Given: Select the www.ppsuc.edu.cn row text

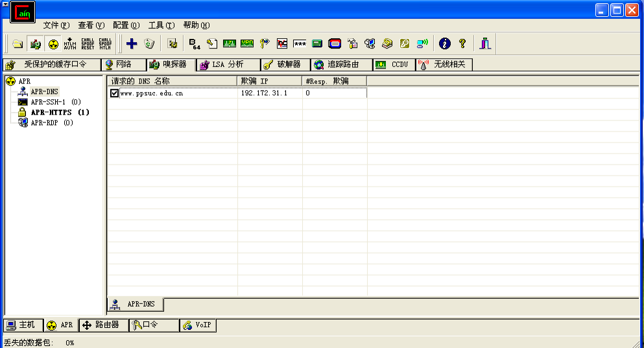Looking at the screenshot, I should pos(152,93).
